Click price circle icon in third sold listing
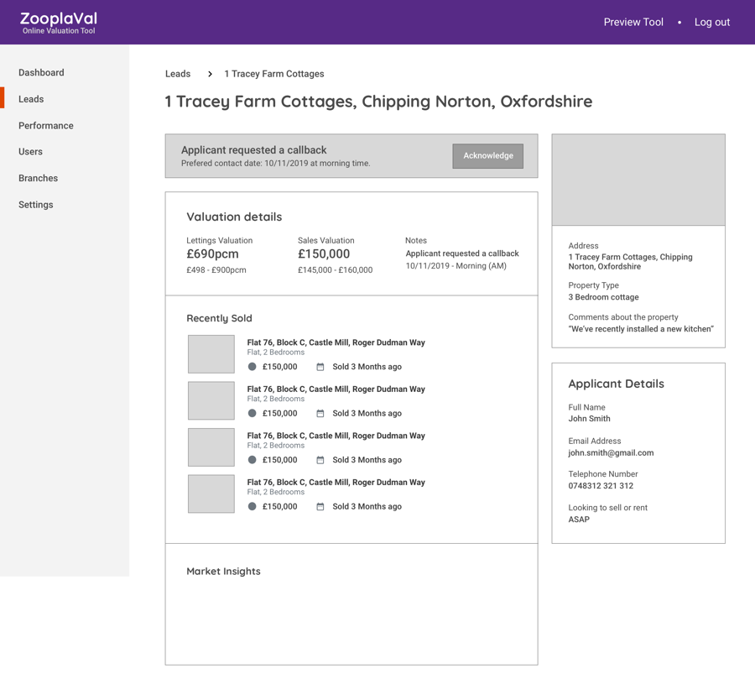 [252, 460]
